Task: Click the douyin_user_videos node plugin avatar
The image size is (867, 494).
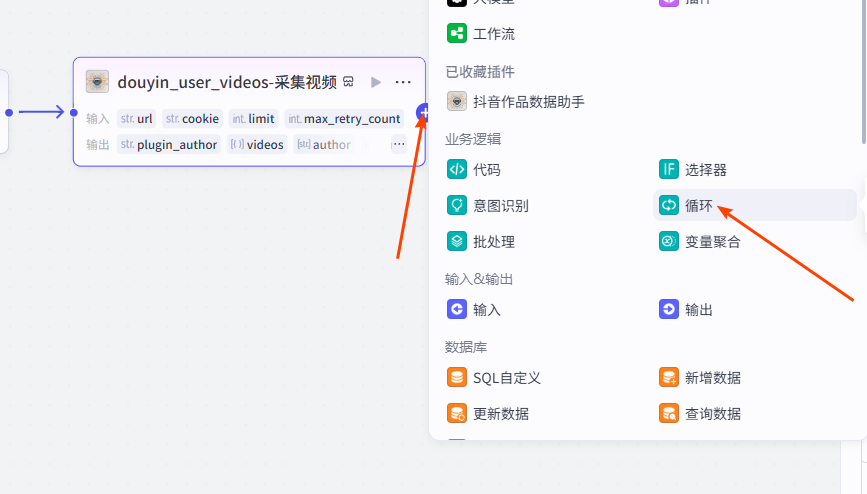Action: coord(97,82)
